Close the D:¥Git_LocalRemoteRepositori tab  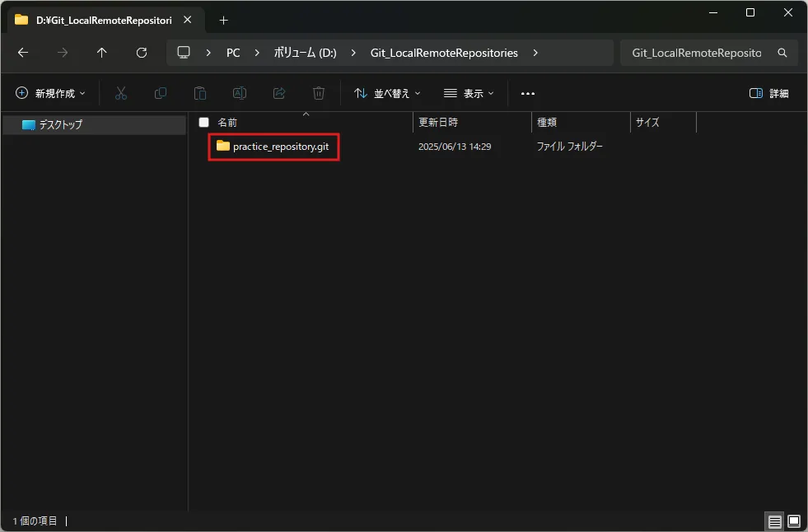[188, 20]
